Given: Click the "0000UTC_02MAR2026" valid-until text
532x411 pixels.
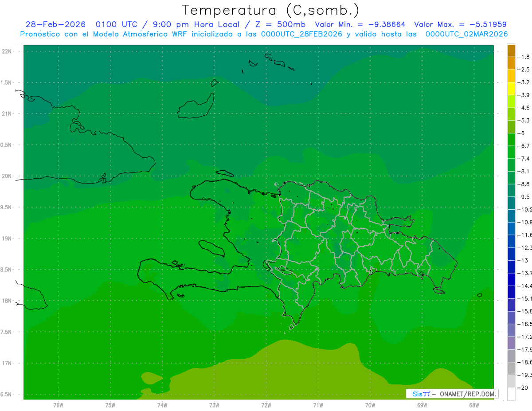Looking at the screenshot, I should (466, 34).
